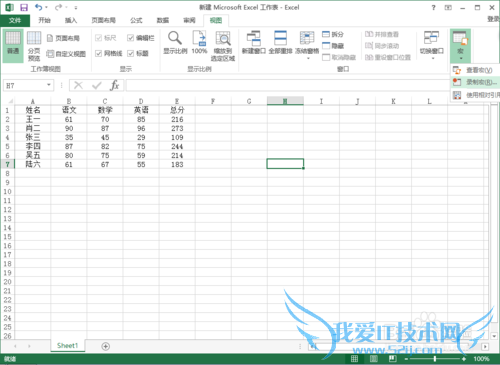This screenshot has width=500, height=365.
Task: Choose 录制宏 from the macro menu
Action: point(476,82)
